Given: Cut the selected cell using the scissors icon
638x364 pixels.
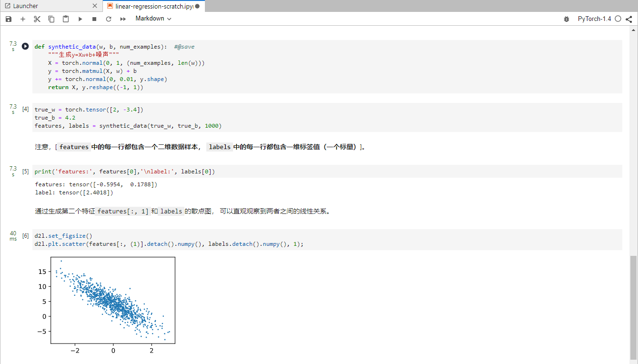Looking at the screenshot, I should (37, 19).
